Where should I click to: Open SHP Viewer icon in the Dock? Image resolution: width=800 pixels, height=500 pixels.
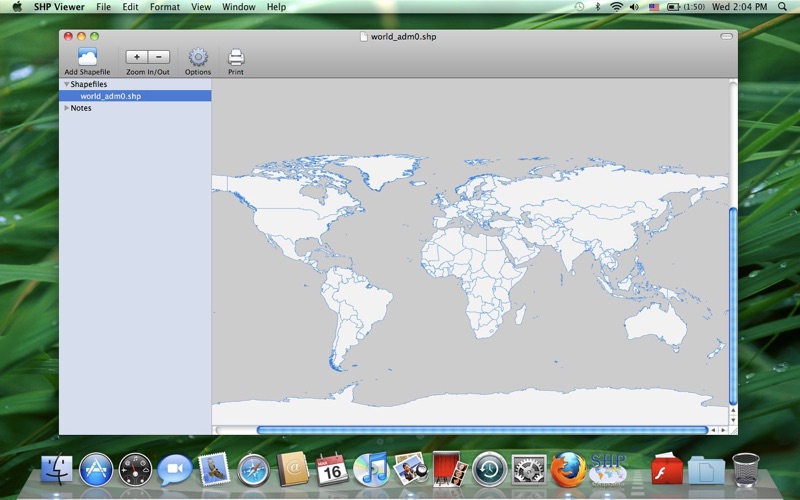click(x=608, y=467)
